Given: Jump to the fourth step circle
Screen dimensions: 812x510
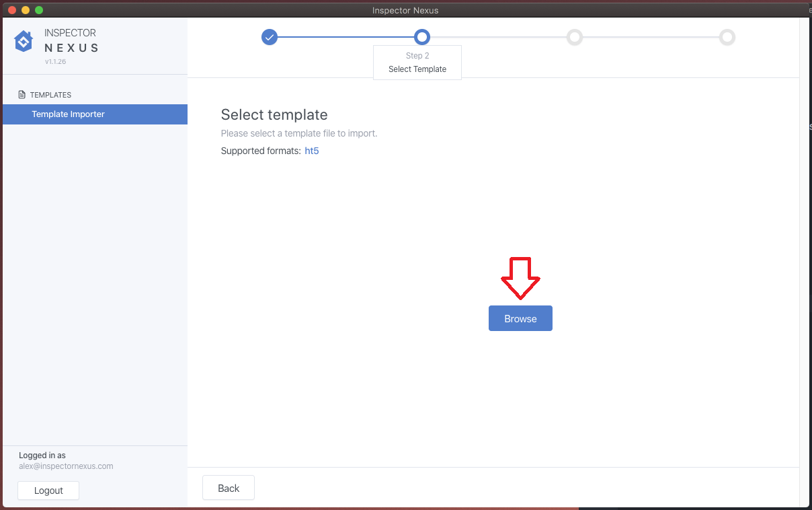Looking at the screenshot, I should click(x=727, y=37).
